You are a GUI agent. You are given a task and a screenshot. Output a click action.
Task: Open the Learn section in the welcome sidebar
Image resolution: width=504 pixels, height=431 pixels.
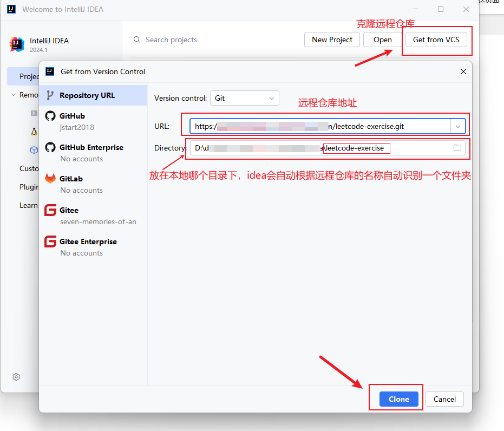pyautogui.click(x=29, y=205)
